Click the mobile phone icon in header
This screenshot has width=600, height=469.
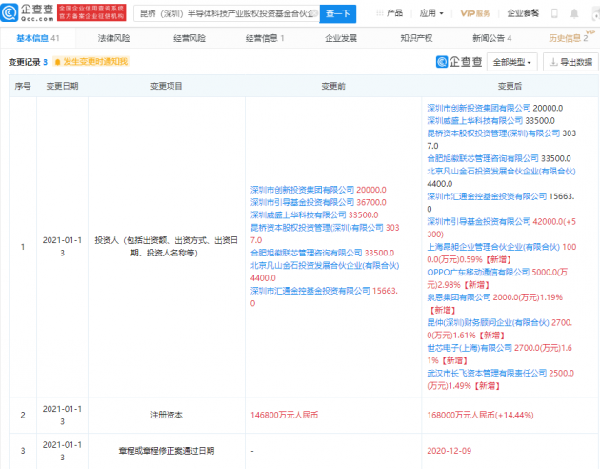click(554, 14)
